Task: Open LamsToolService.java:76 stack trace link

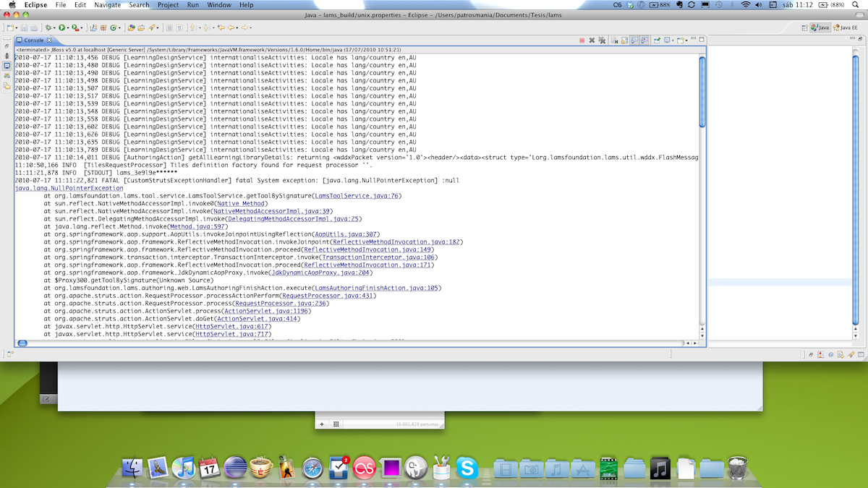Action: 357,196
